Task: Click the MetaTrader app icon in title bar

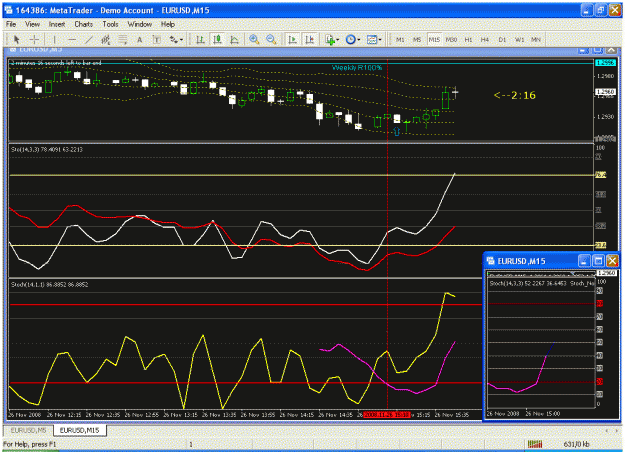Action: coord(8,10)
